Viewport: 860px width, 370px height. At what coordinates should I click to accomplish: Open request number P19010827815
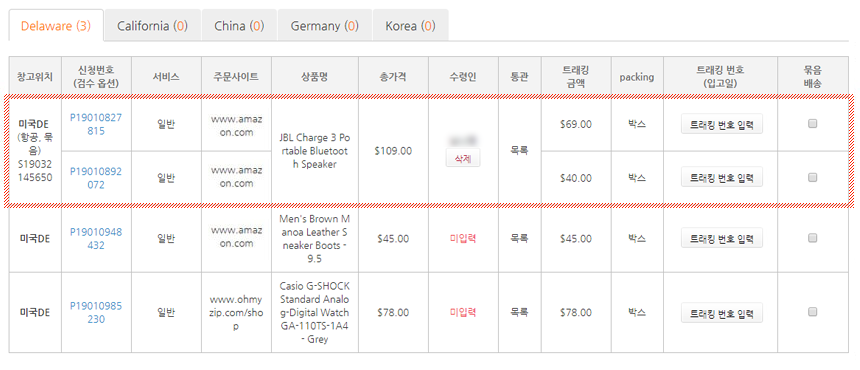pyautogui.click(x=96, y=124)
